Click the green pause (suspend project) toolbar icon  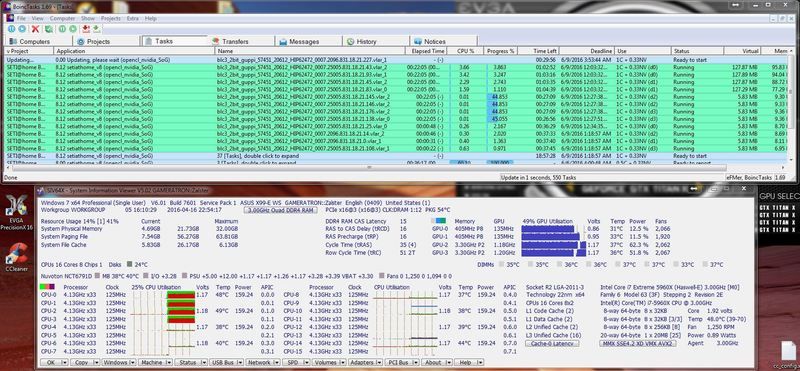[62, 29]
